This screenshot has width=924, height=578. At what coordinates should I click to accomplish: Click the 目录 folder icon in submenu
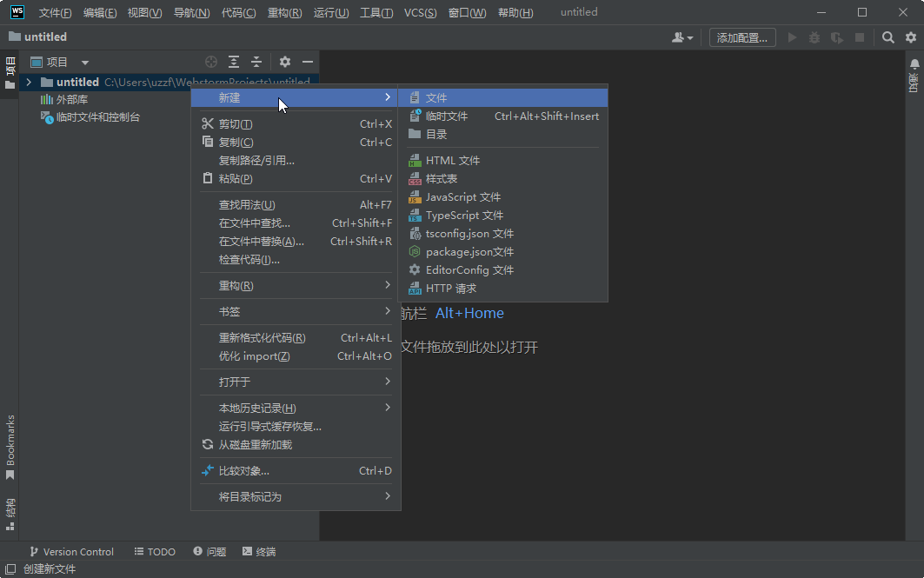coord(415,134)
